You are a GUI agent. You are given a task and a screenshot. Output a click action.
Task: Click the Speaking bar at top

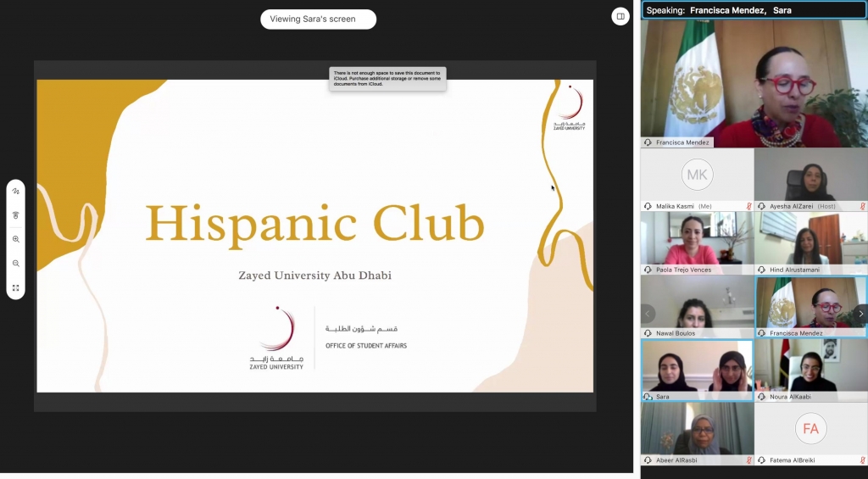pyautogui.click(x=753, y=10)
